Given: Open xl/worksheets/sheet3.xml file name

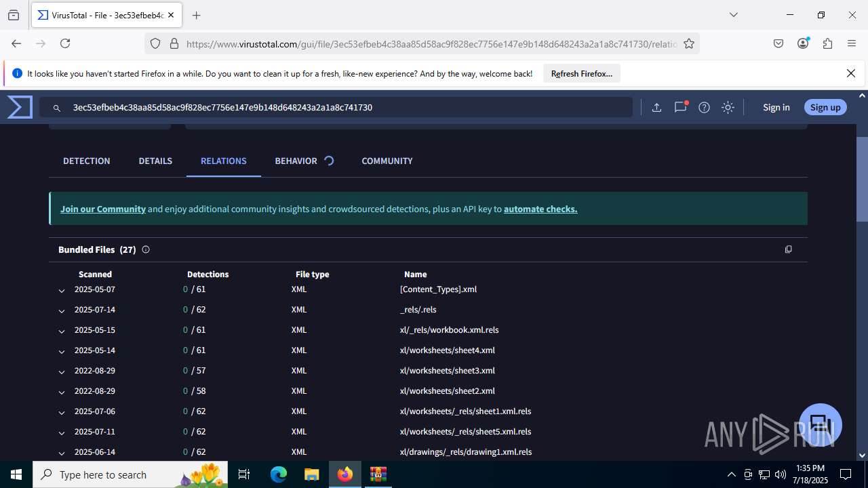Looking at the screenshot, I should point(448,371).
